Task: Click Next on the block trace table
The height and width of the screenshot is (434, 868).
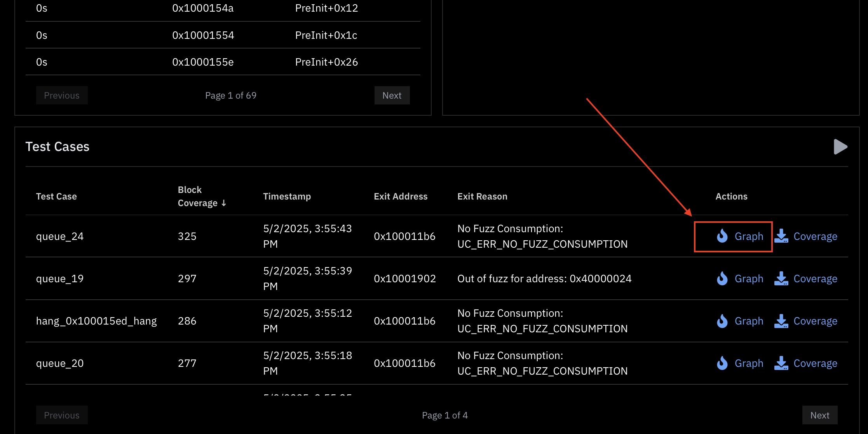Action: 392,95
